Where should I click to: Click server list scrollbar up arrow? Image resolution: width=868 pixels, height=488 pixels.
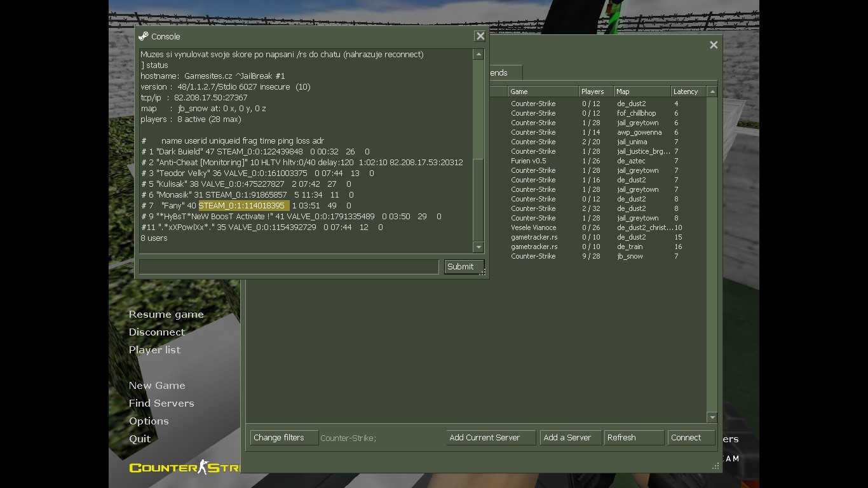[x=712, y=91]
